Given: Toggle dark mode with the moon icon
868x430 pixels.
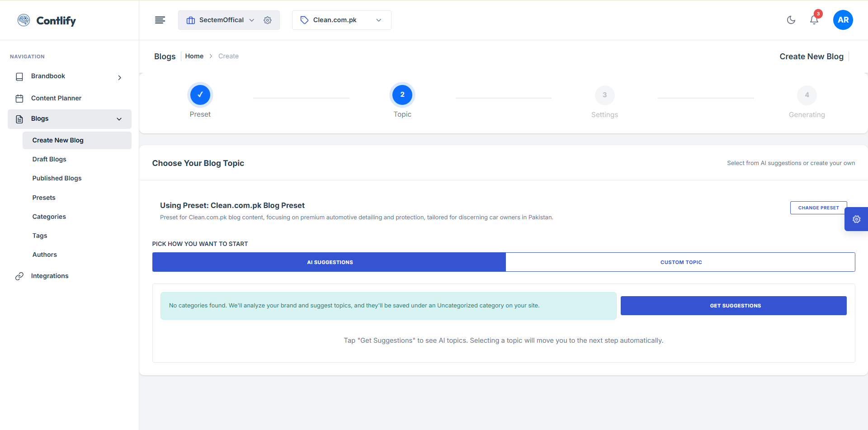Looking at the screenshot, I should pos(791,20).
